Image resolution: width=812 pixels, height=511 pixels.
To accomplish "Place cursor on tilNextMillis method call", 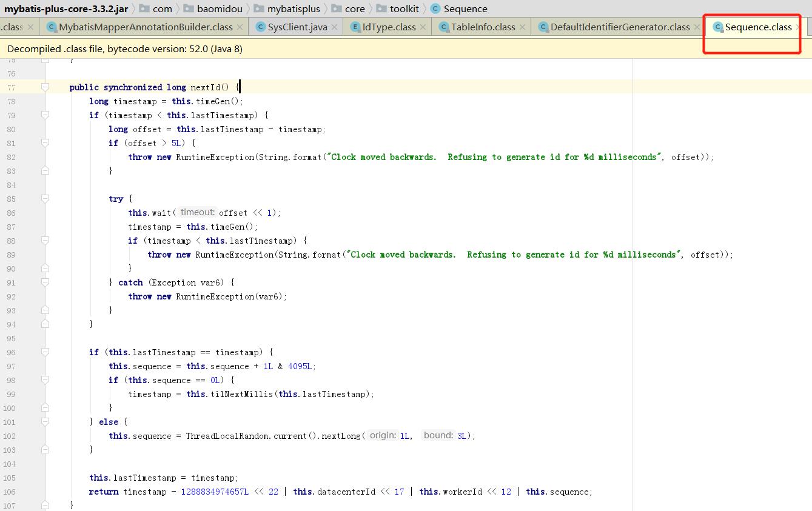I will (243, 394).
